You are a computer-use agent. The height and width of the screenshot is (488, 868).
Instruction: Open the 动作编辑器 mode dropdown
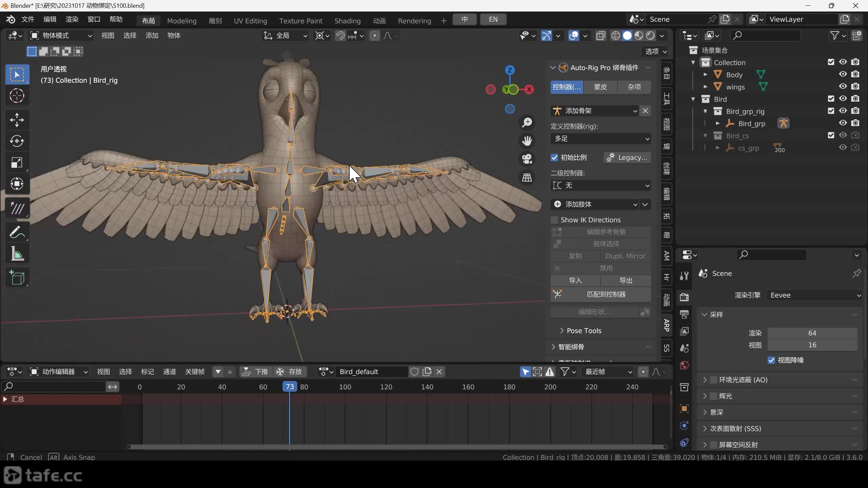(59, 372)
